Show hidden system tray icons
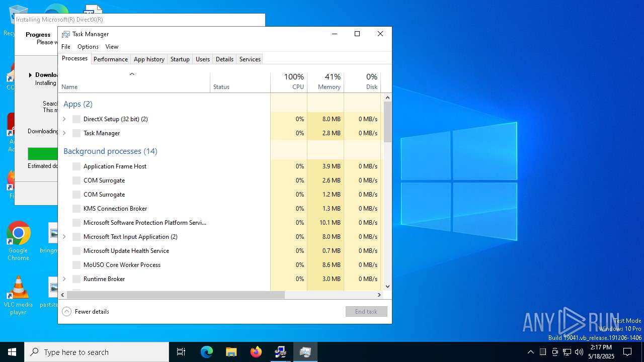This screenshot has height=362, width=644. click(530, 352)
